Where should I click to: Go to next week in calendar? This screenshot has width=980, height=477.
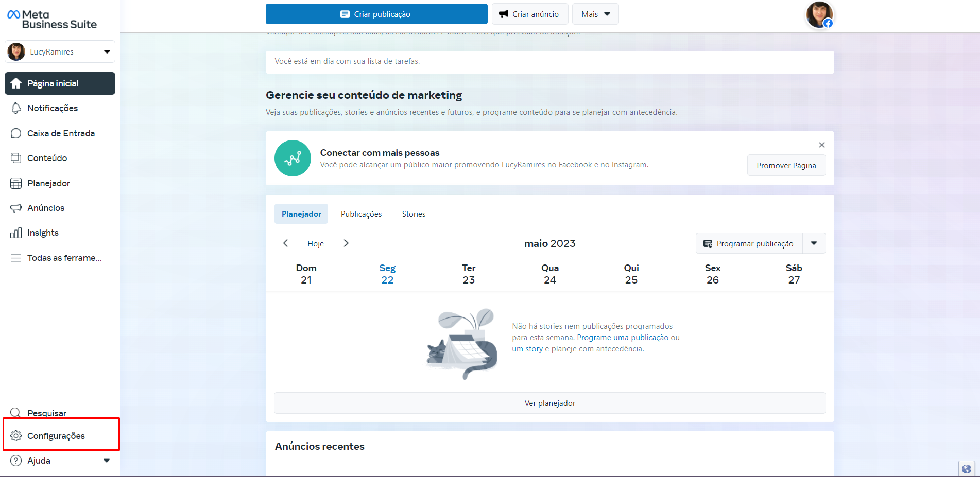(x=346, y=243)
